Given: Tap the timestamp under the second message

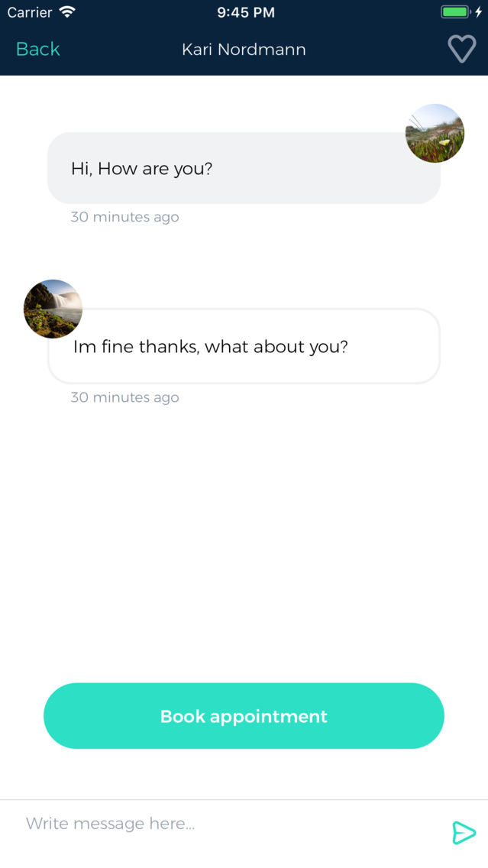Looking at the screenshot, I should coord(124,397).
